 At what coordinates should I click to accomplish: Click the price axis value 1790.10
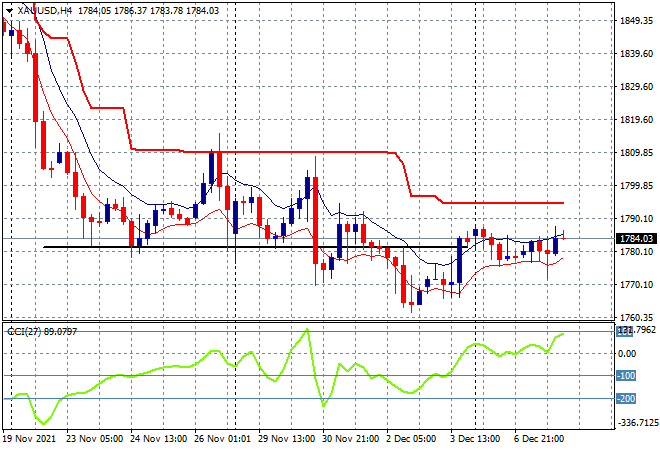click(x=636, y=218)
